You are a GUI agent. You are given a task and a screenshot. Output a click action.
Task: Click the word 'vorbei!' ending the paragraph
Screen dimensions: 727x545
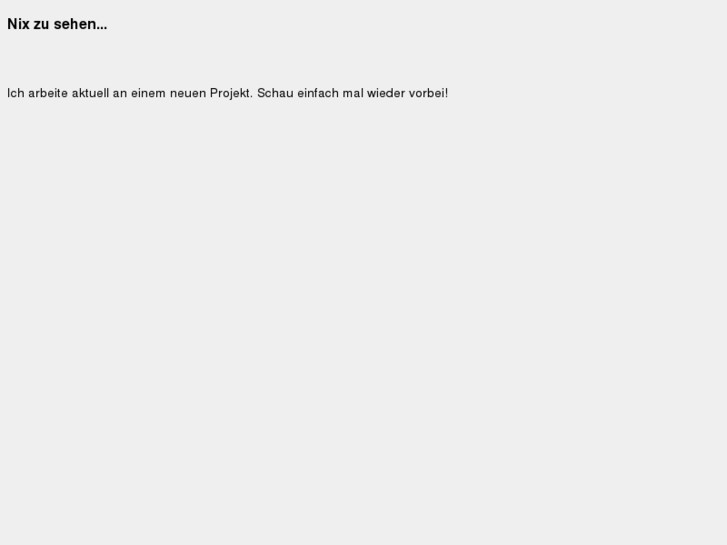428,93
